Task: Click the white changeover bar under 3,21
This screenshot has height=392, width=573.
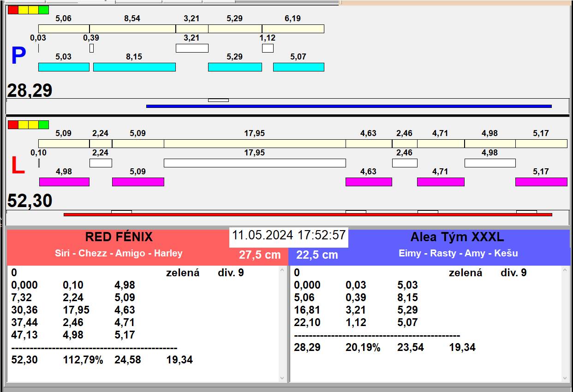Action: [192, 48]
